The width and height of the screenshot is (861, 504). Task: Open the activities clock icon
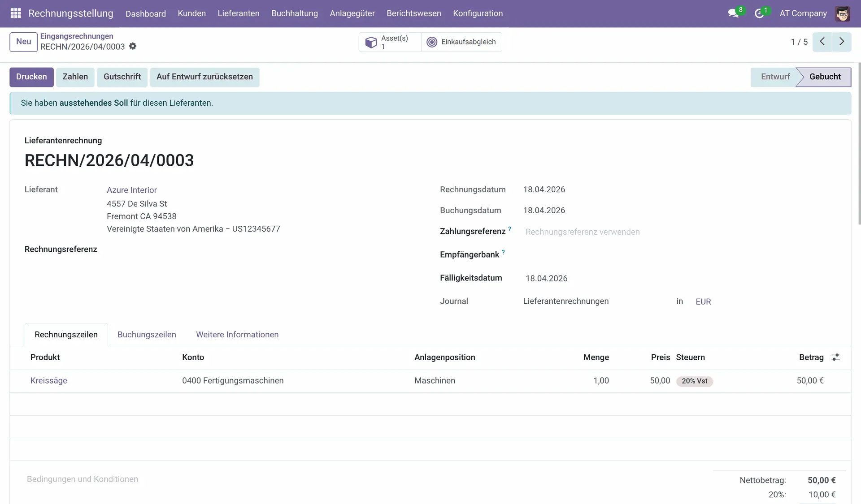[x=759, y=13]
